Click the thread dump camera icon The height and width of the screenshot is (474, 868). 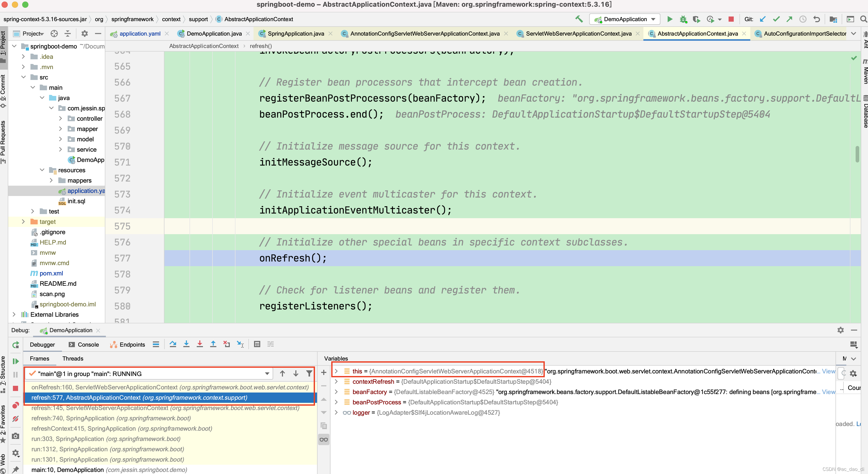15,436
